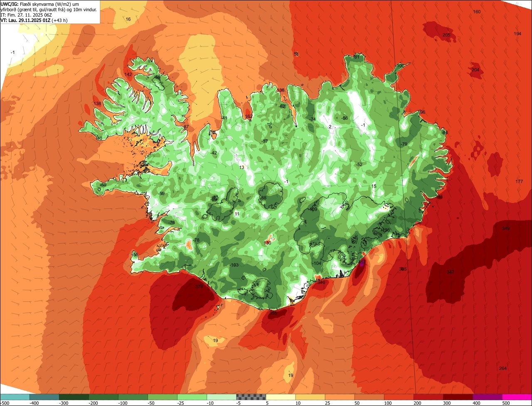This screenshot has width=532, height=406.
Task: Click the pale green swatch between -10 and -5
Action: [x=222, y=397]
